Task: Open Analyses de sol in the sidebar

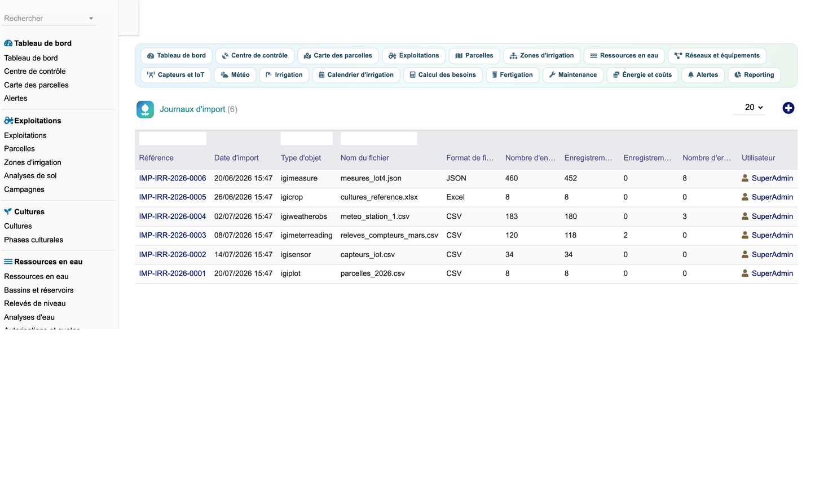Action: click(x=30, y=176)
